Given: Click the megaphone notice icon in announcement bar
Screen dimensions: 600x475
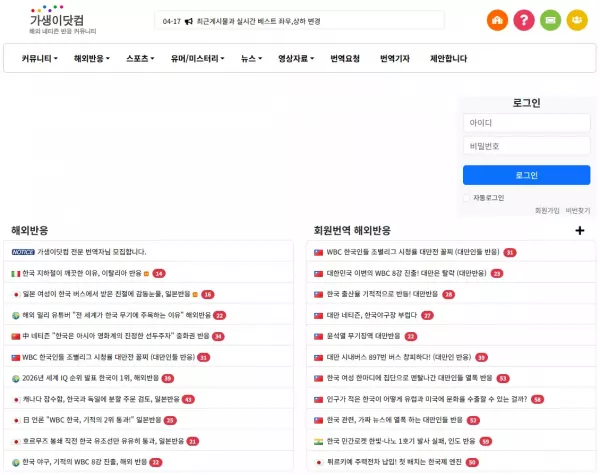Looking at the screenshot, I should pyautogui.click(x=189, y=21).
